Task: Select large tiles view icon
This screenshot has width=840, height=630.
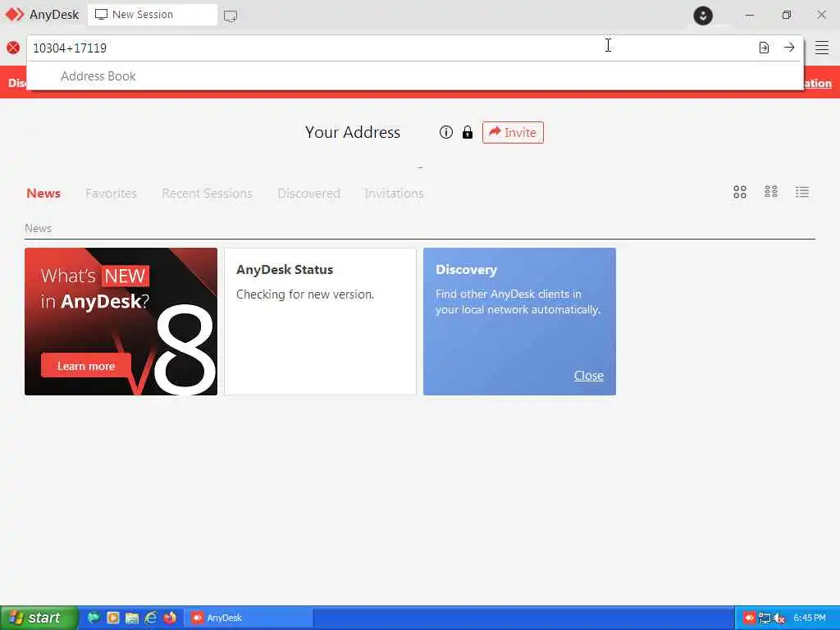Action: pyautogui.click(x=740, y=192)
